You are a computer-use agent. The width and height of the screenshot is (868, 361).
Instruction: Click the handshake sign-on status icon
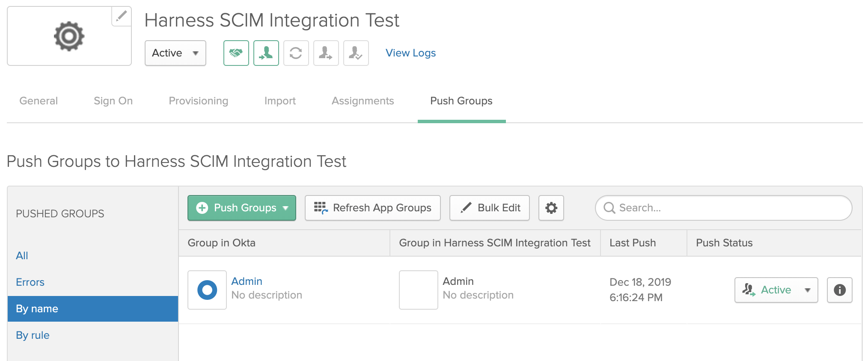(x=236, y=53)
